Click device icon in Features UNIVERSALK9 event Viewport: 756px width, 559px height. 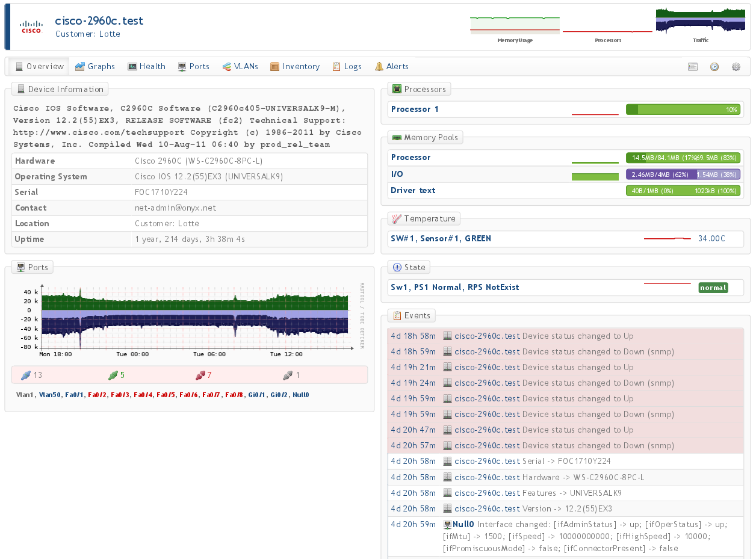tap(447, 493)
